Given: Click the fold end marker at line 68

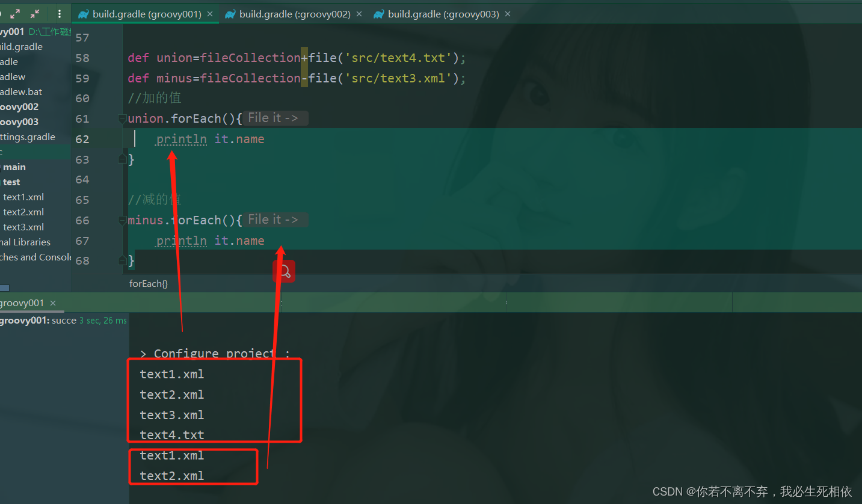Looking at the screenshot, I should point(123,260).
